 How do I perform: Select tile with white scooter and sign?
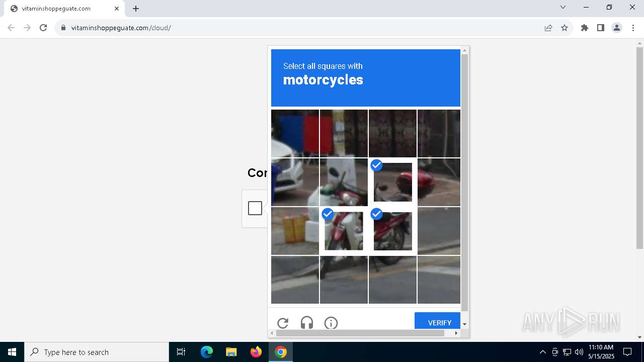pyautogui.click(x=344, y=182)
